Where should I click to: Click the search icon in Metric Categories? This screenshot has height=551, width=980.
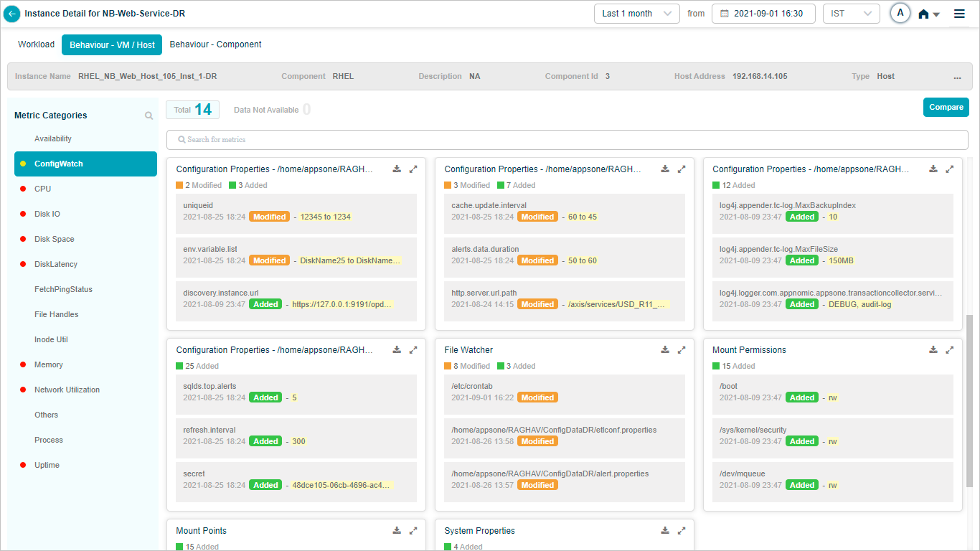pos(149,116)
